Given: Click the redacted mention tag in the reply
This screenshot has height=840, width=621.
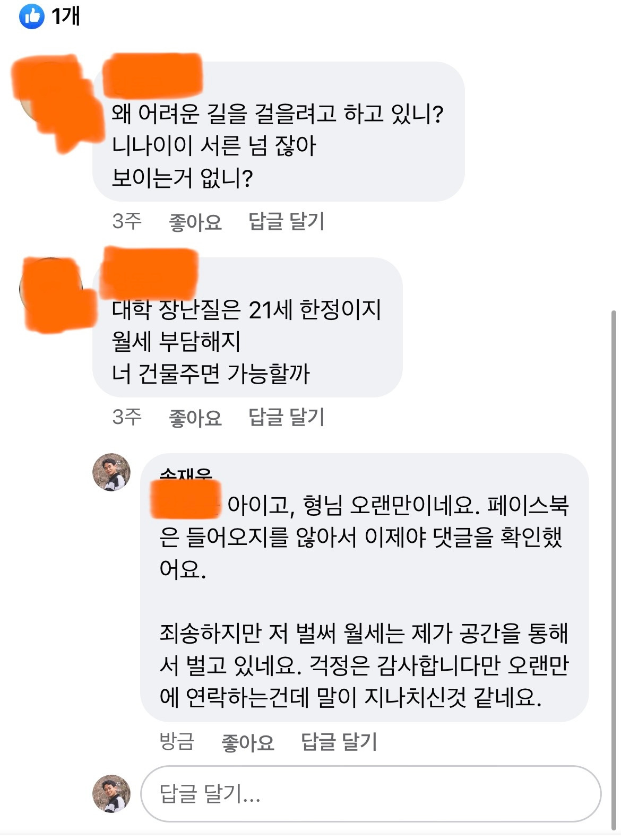Looking at the screenshot, I should [186, 500].
